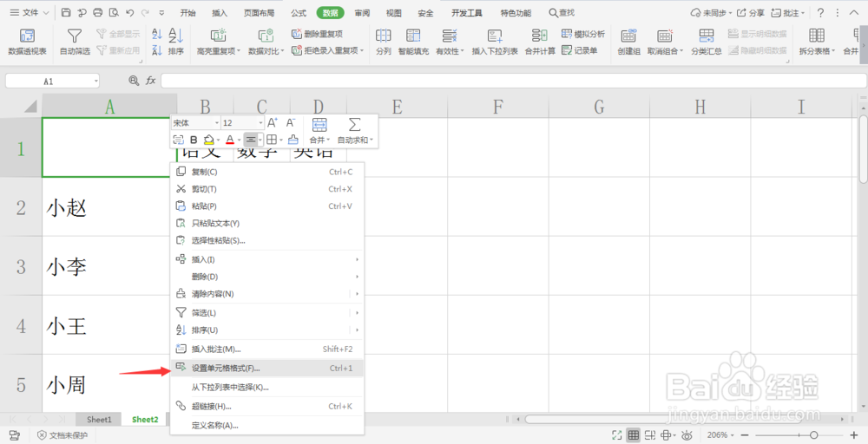This screenshot has width=868, height=444.
Task: Click the Print icon in quick access toolbar
Action: pyautogui.click(x=98, y=12)
